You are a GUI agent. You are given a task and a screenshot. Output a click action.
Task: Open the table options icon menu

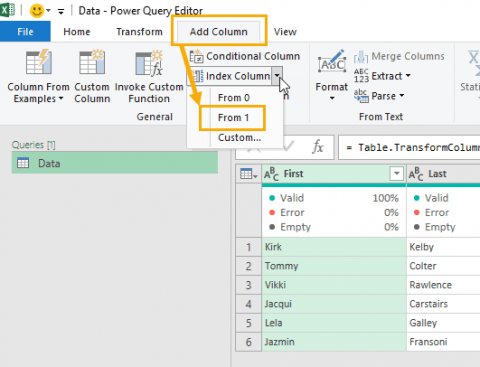click(249, 174)
